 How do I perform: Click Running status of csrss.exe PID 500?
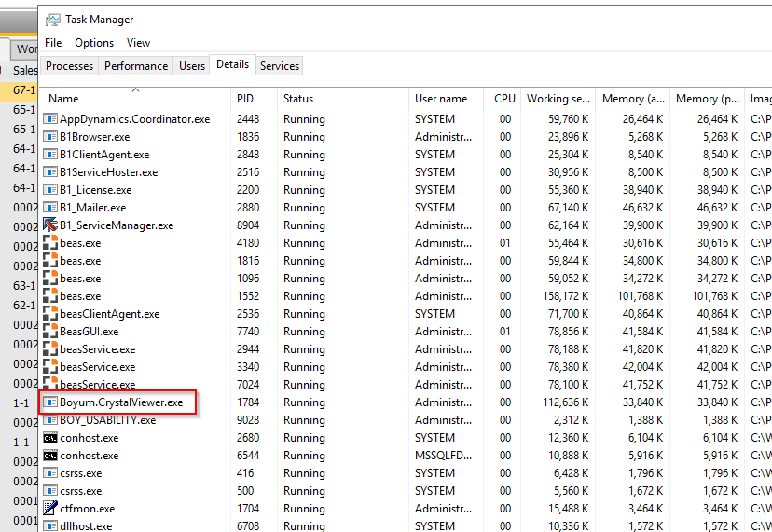(x=304, y=491)
